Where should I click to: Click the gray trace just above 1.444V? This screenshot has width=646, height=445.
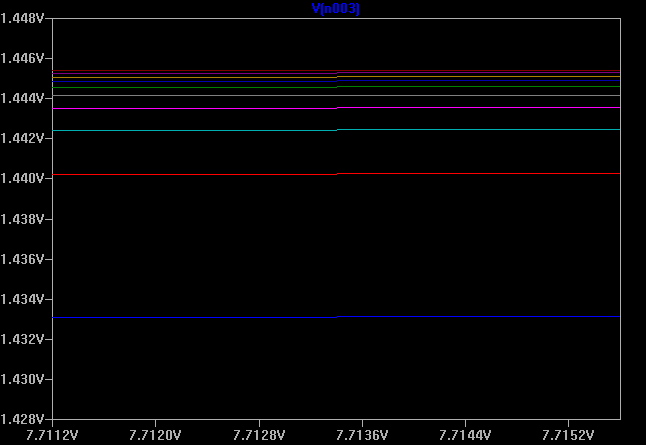[336, 96]
